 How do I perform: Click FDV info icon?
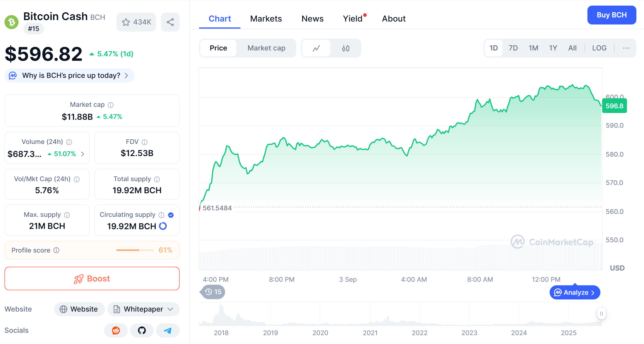coord(145,142)
